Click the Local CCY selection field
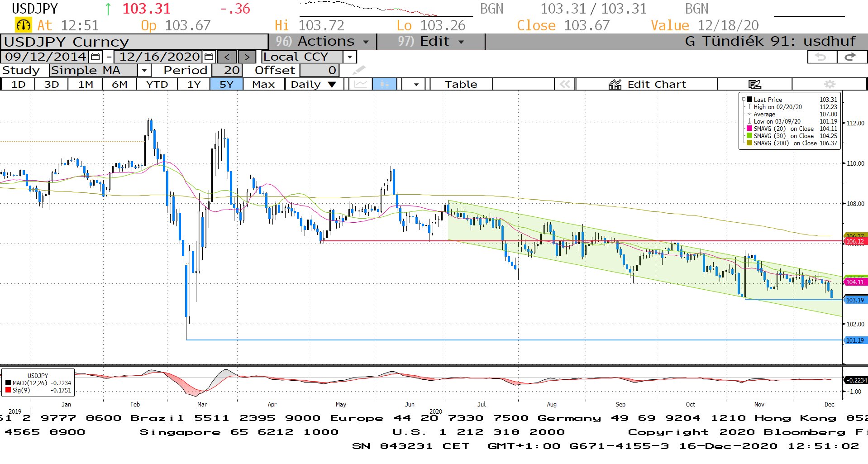 pos(302,57)
